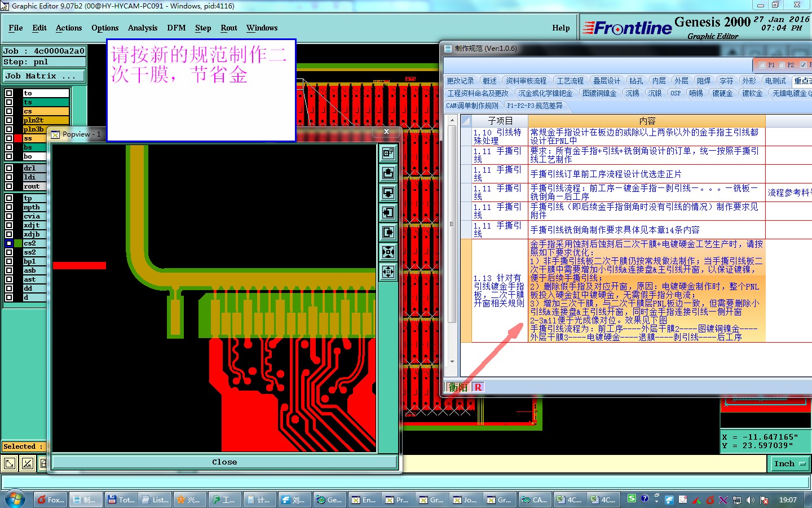This screenshot has height=508, width=812.
Task: Click the 衡阳 icon in 制作规范 window
Action: pyautogui.click(x=458, y=387)
